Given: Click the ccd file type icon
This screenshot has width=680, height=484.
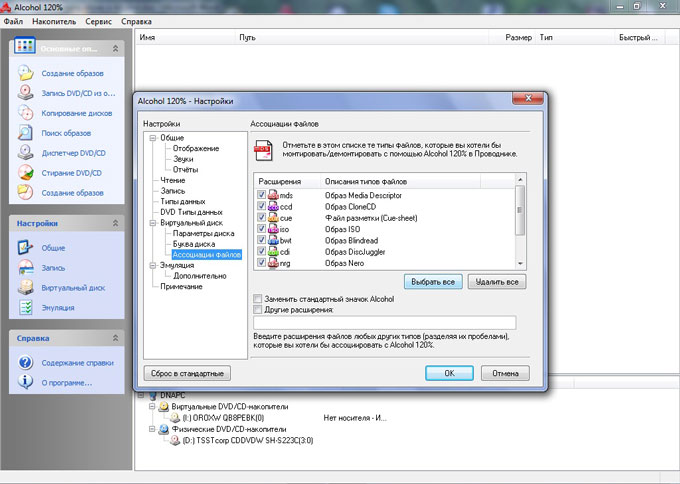Looking at the screenshot, I should [x=273, y=206].
